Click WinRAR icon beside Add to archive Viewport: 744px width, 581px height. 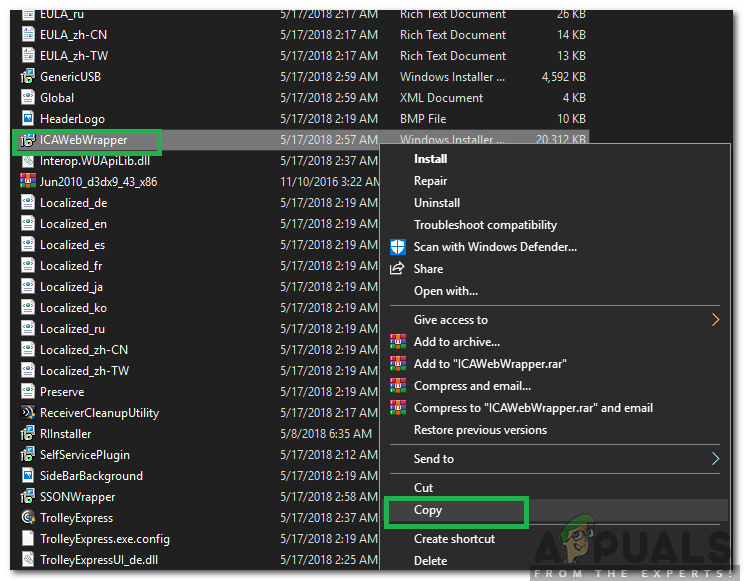(x=398, y=341)
